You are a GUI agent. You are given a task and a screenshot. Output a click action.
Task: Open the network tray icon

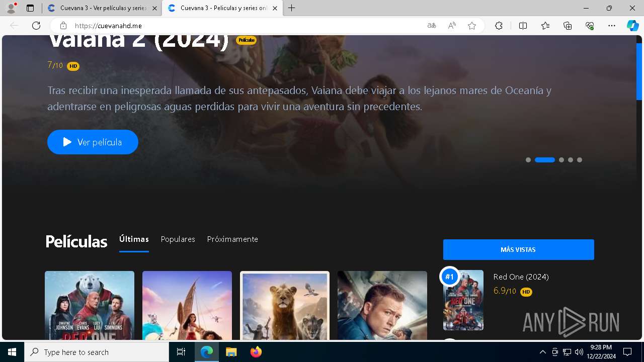[x=567, y=352]
